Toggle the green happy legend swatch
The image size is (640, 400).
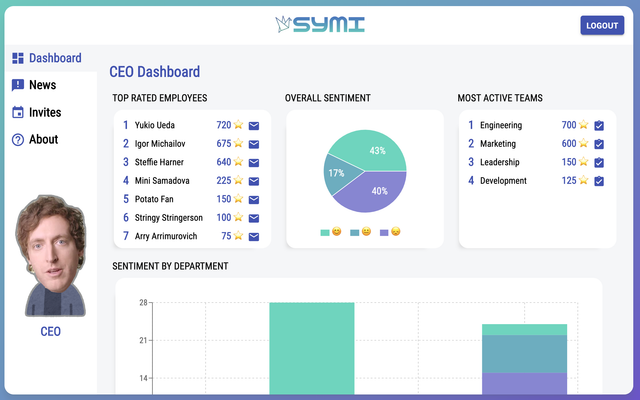pyautogui.click(x=325, y=233)
